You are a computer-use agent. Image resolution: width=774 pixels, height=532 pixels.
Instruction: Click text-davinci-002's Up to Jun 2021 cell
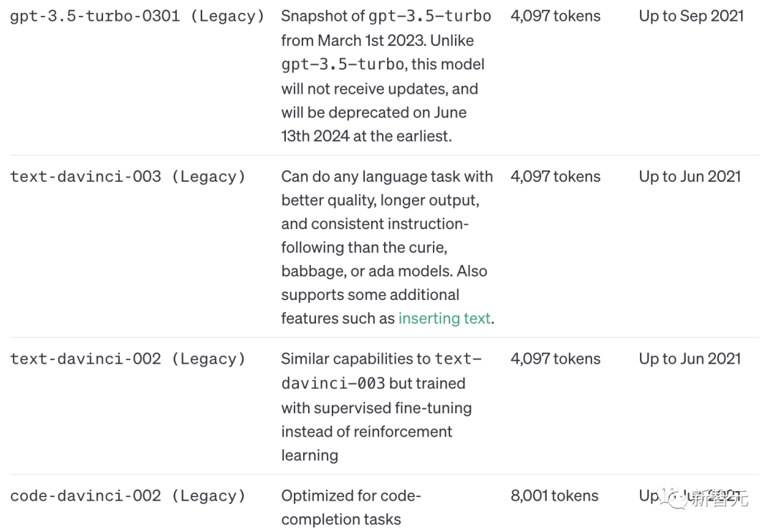(x=689, y=359)
